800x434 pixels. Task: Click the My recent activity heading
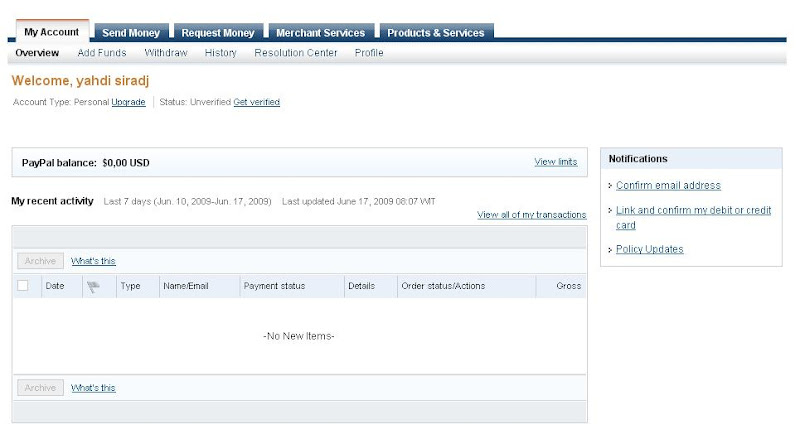pyautogui.click(x=53, y=201)
